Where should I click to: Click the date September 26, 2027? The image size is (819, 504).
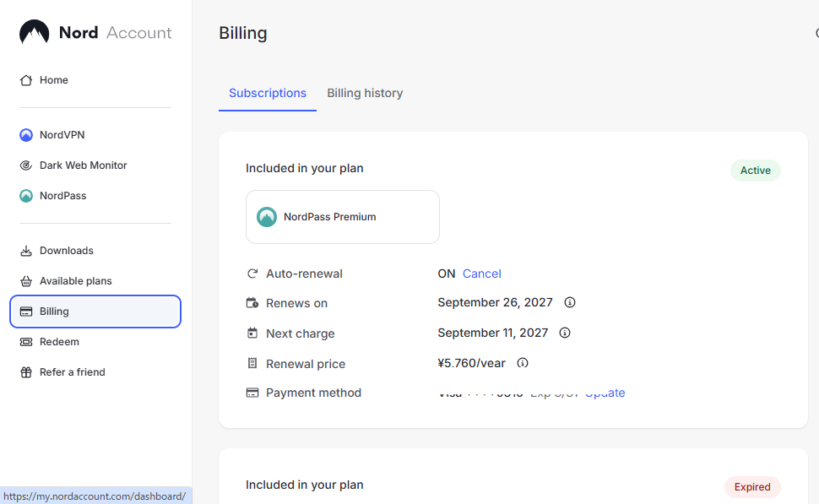[x=495, y=302]
